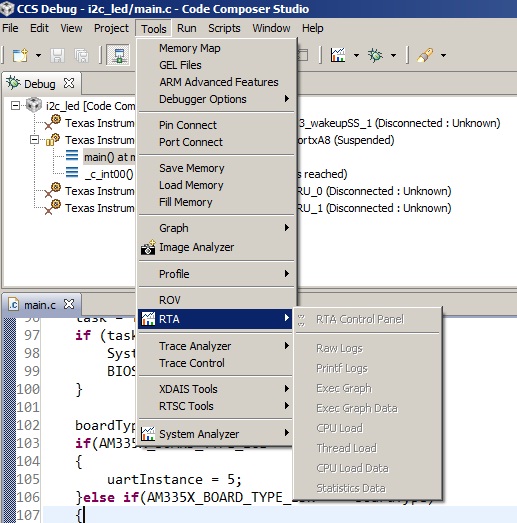This screenshot has width=517, height=523.
Task: Click disconnected RU_1 core gear icon
Action: pos(53,207)
